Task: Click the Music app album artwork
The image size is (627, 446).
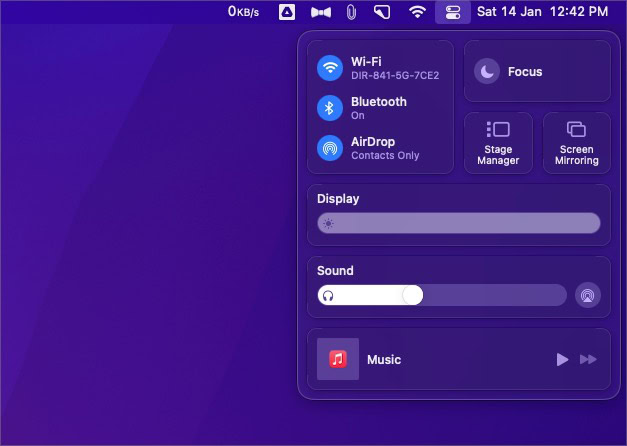Action: 338,359
